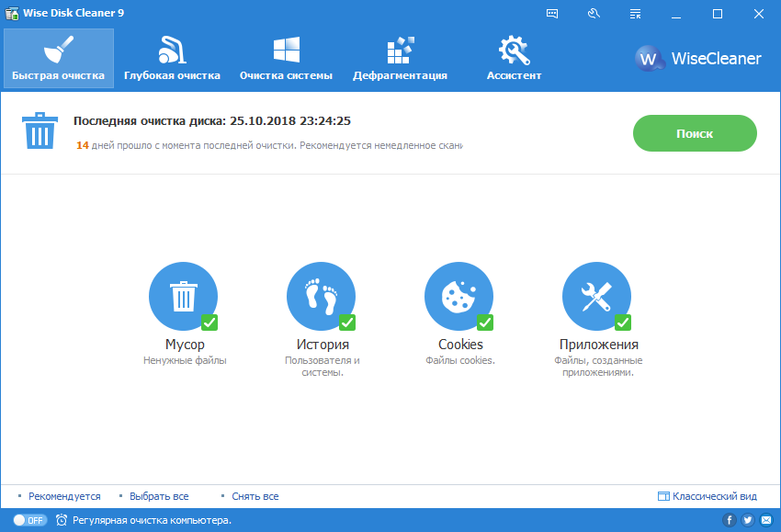Viewport: 781px width, 532px height.
Task: Click the Выбрать все link
Action: (159, 496)
